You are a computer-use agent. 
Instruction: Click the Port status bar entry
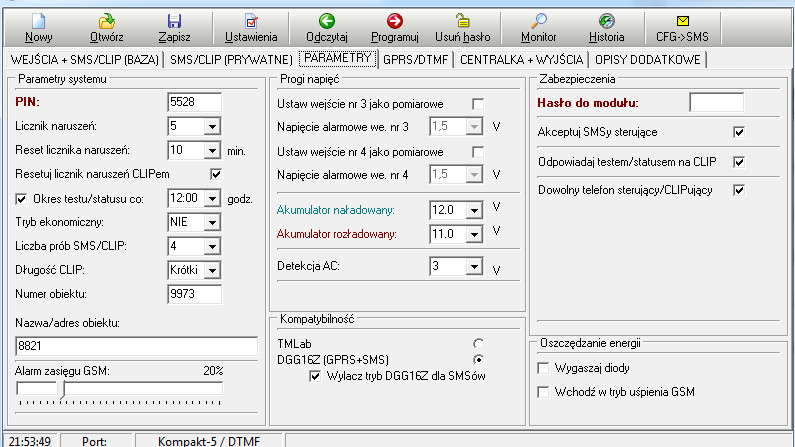click(x=95, y=441)
